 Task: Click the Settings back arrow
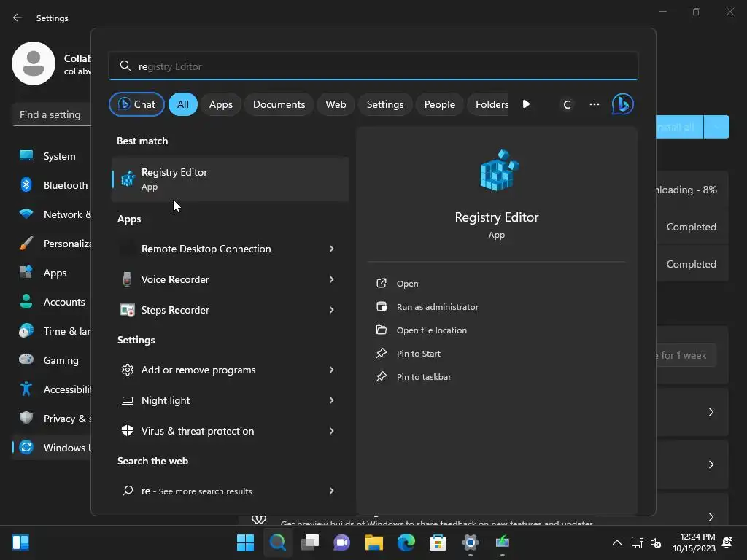[x=18, y=17]
